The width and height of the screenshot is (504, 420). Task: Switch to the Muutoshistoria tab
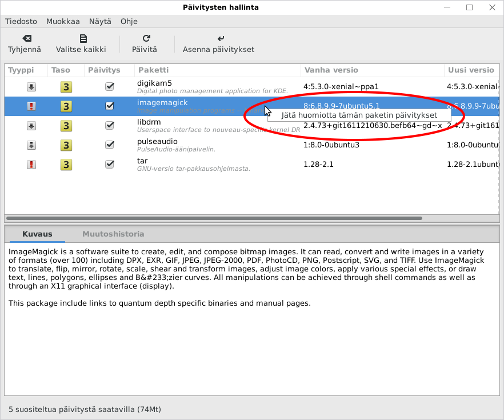(x=113, y=234)
